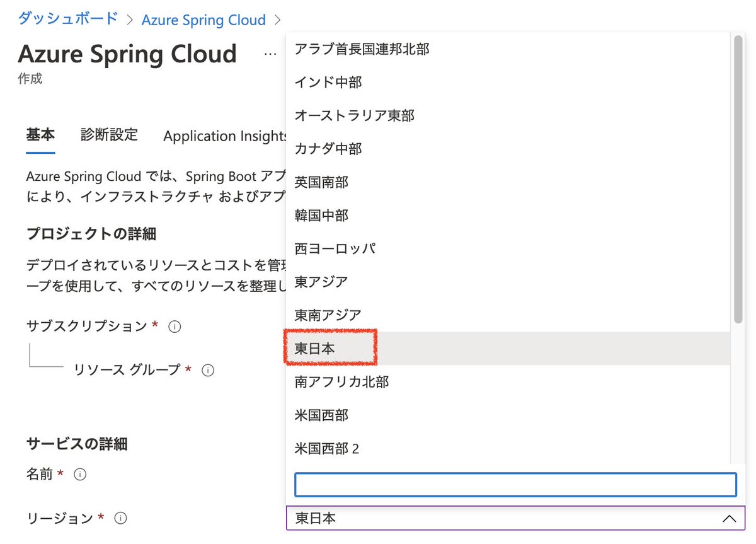Select region 東アジア
Screen dimensions: 756x544
point(508,282)
